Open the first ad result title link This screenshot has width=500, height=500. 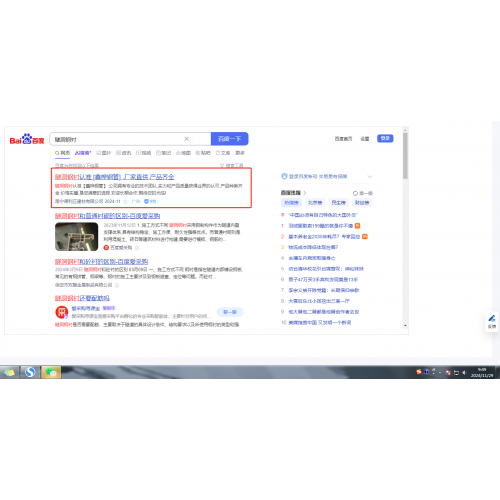point(114,177)
